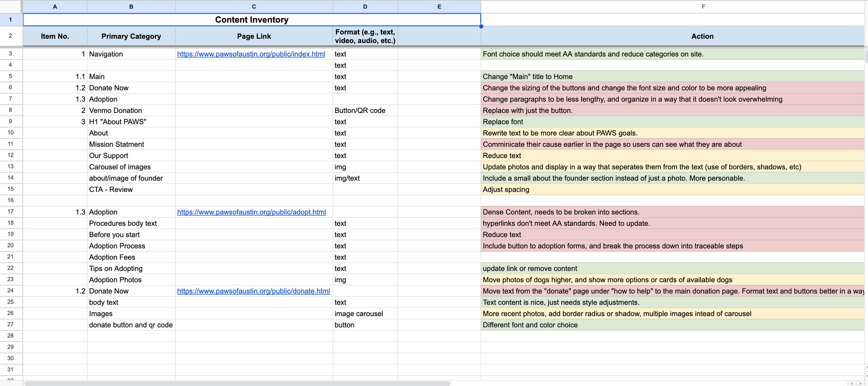The width and height of the screenshot is (868, 386).
Task: Click the select-all corner box
Action: 11,6
